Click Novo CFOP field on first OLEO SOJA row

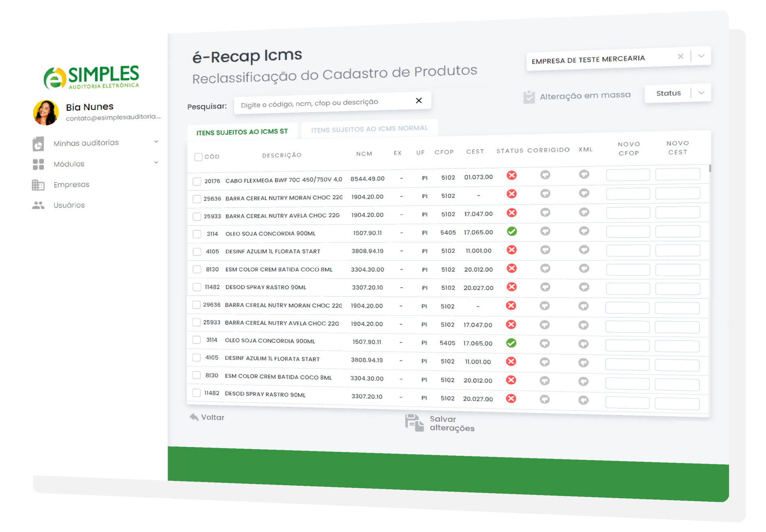[x=628, y=231]
